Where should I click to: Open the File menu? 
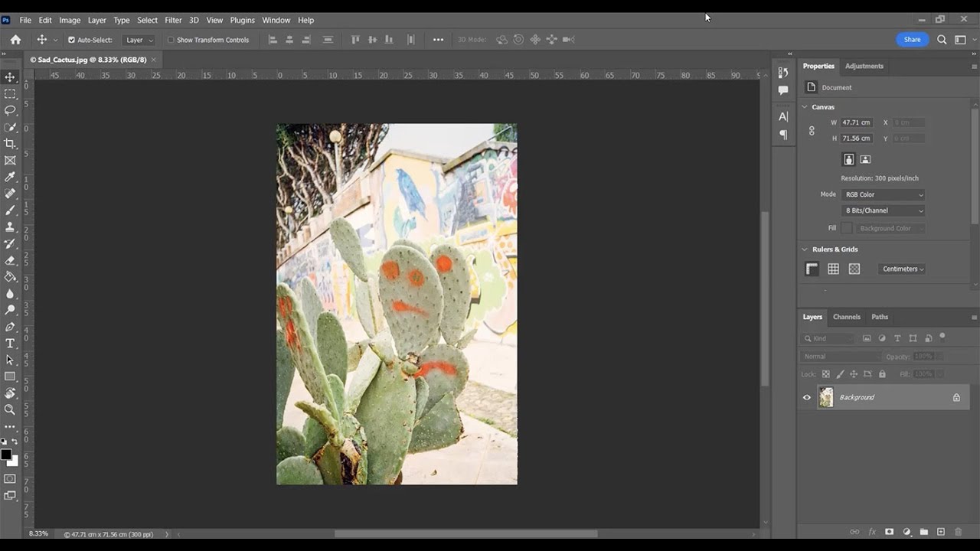(25, 20)
